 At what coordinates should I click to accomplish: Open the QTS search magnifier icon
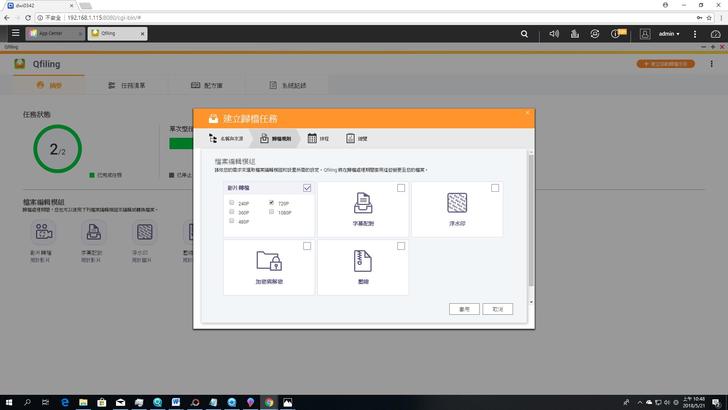pyautogui.click(x=525, y=33)
